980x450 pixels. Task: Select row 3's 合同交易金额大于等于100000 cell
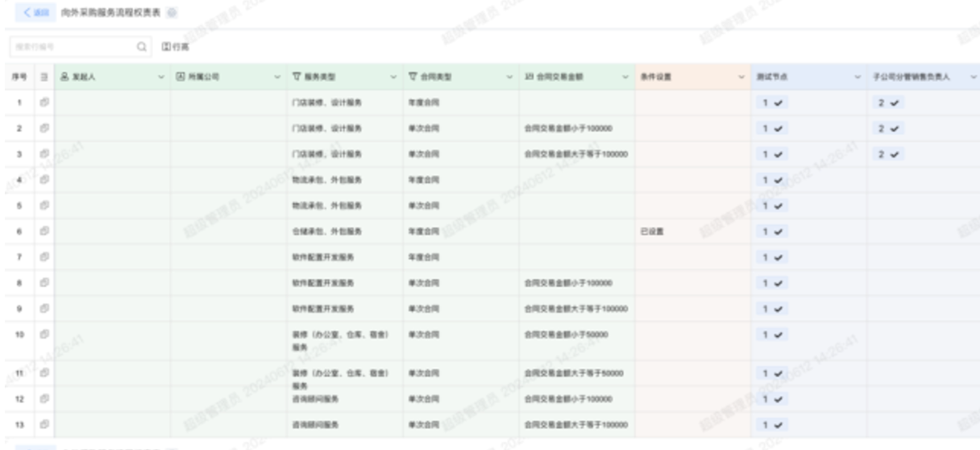(577, 154)
